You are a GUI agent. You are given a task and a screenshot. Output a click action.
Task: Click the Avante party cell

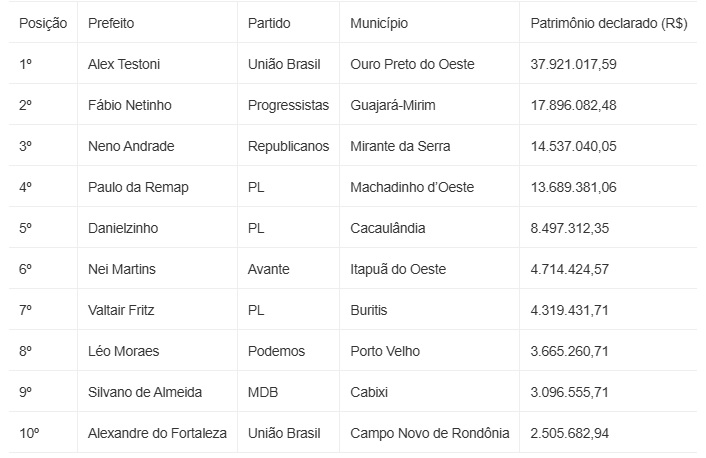point(269,269)
